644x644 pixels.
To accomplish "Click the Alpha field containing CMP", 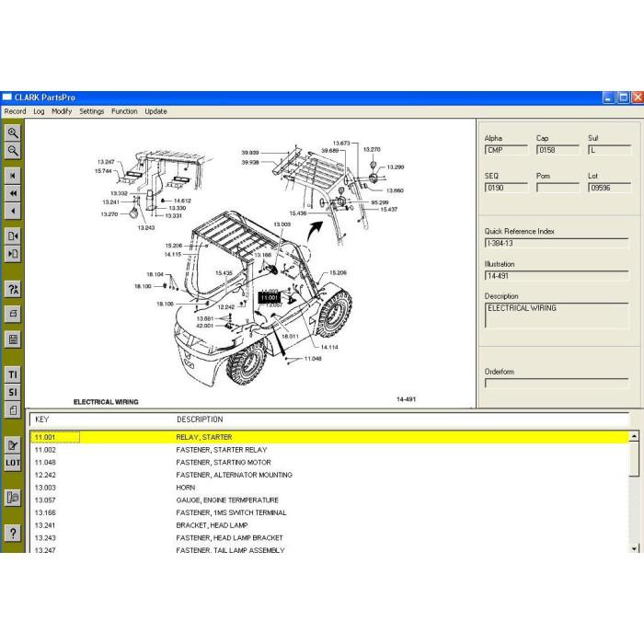I will (506, 150).
